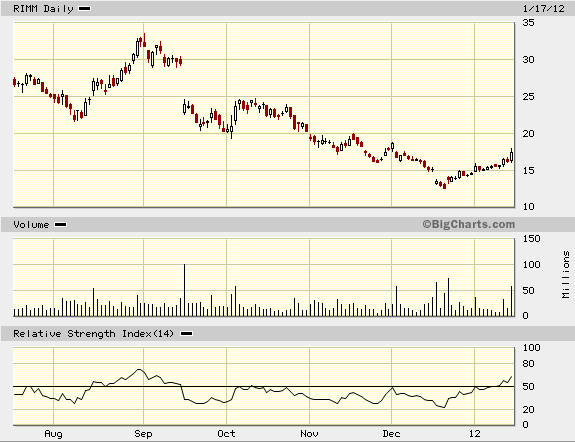Click the Aug label on the time axis
The width and height of the screenshot is (575, 442).
pos(54,434)
